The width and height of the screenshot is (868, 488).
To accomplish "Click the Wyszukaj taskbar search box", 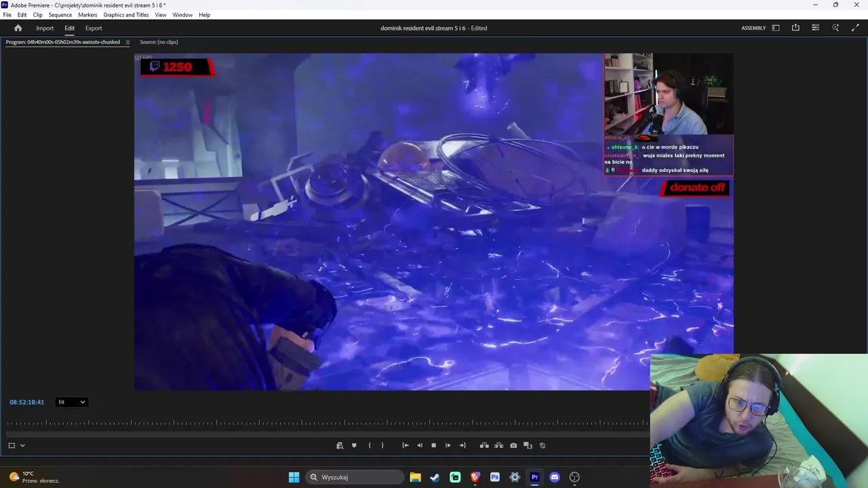I will [355, 477].
